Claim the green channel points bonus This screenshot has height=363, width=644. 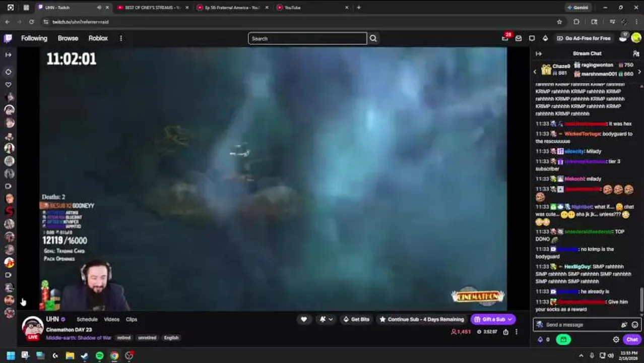(x=563, y=340)
